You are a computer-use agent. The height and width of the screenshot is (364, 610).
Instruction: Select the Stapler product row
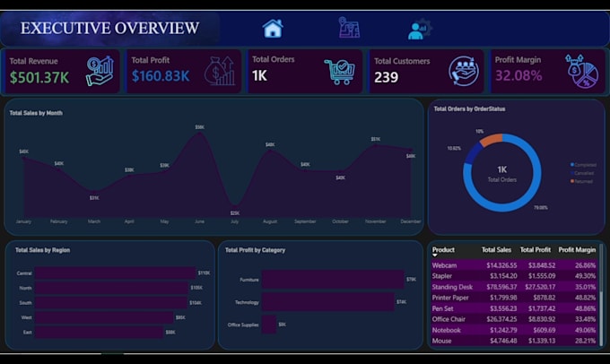click(x=514, y=276)
